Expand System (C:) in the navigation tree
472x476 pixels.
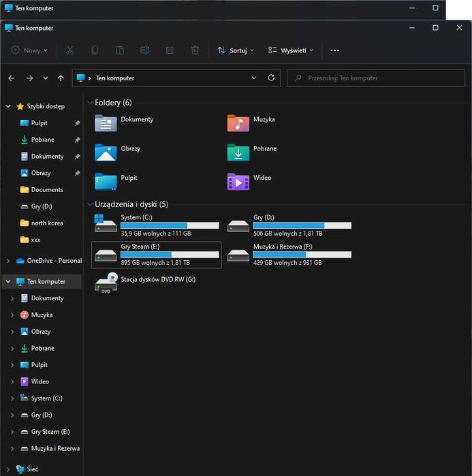coord(12,398)
